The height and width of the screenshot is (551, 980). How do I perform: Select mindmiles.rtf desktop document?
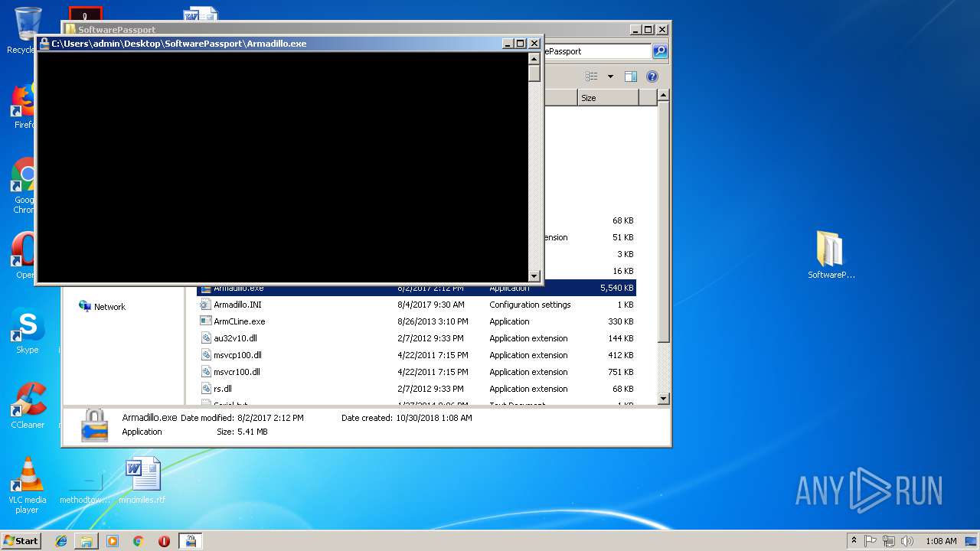coord(142,481)
